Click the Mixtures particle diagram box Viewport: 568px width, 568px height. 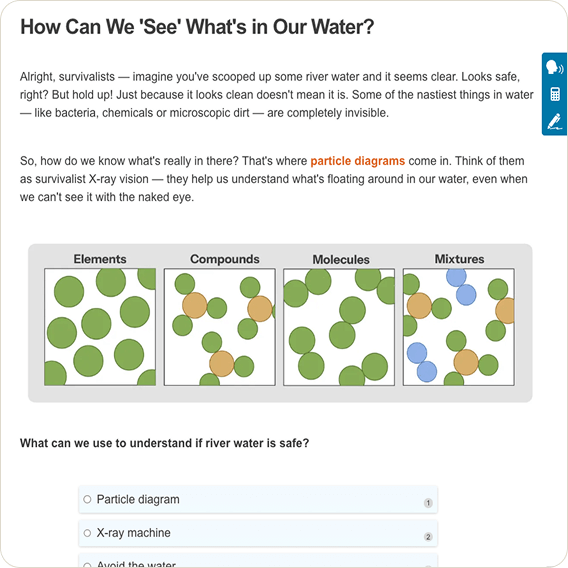coord(459,327)
